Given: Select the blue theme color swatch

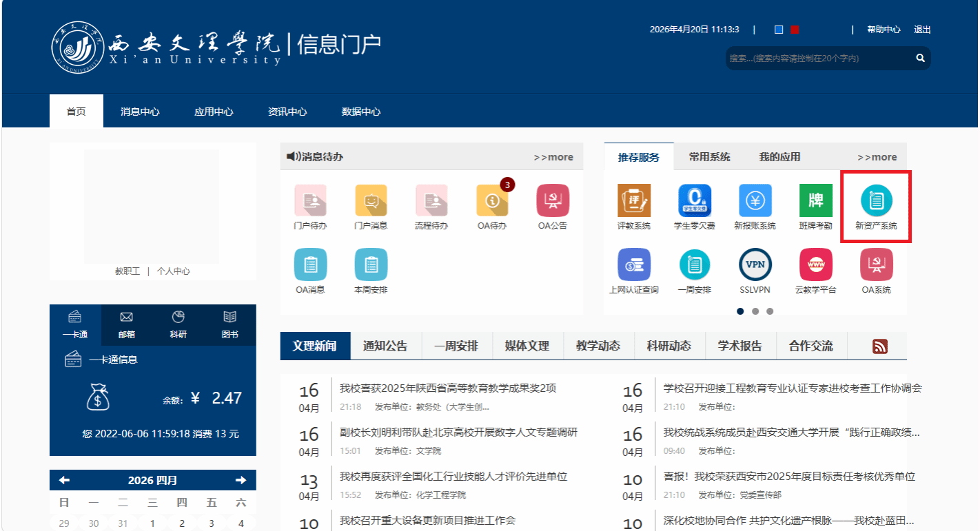Looking at the screenshot, I should [x=779, y=30].
